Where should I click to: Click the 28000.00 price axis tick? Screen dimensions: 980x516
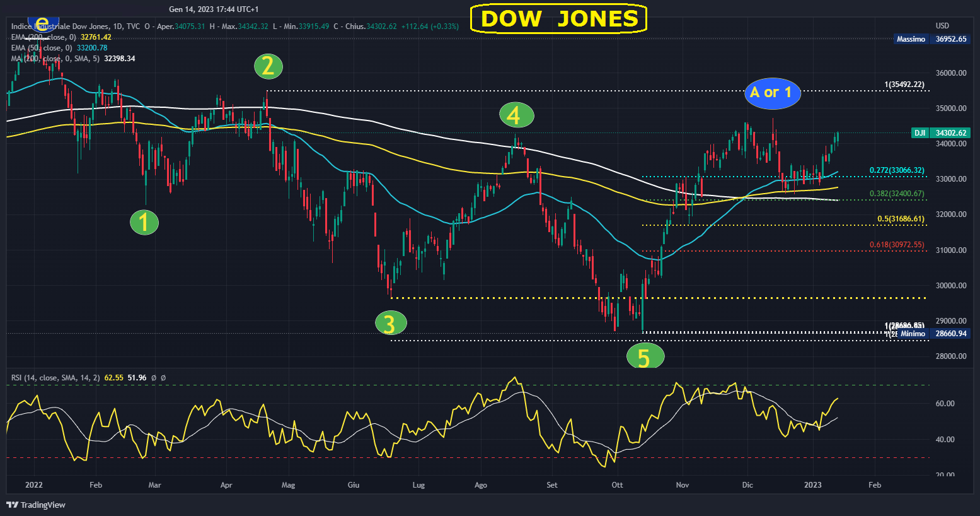tap(951, 356)
